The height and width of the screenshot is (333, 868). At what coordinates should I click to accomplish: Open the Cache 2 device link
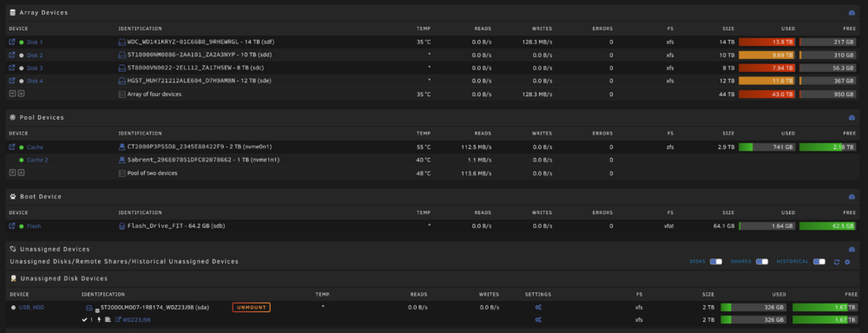37,160
